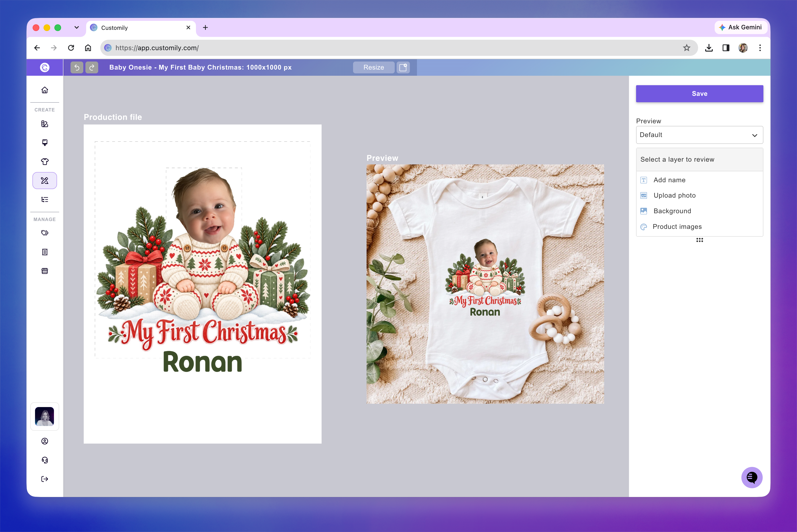Bookmark this page with star icon
The width and height of the screenshot is (797, 532).
(x=686, y=48)
